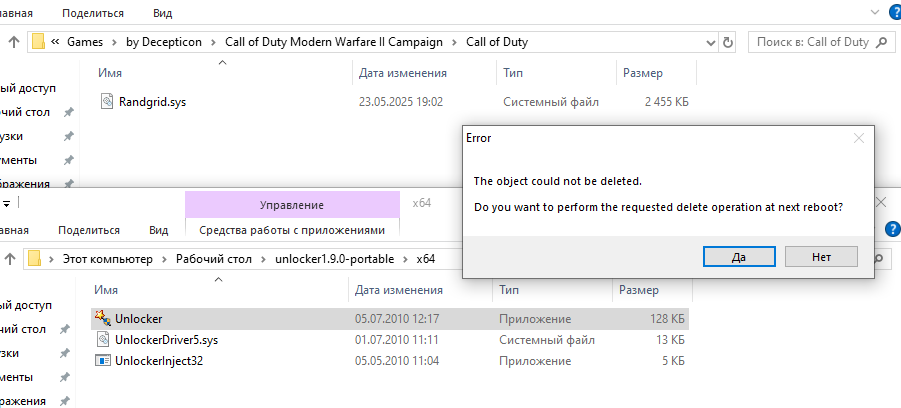Open address history dropdown beside the refresh button
The width and height of the screenshot is (901, 408).
coord(709,42)
